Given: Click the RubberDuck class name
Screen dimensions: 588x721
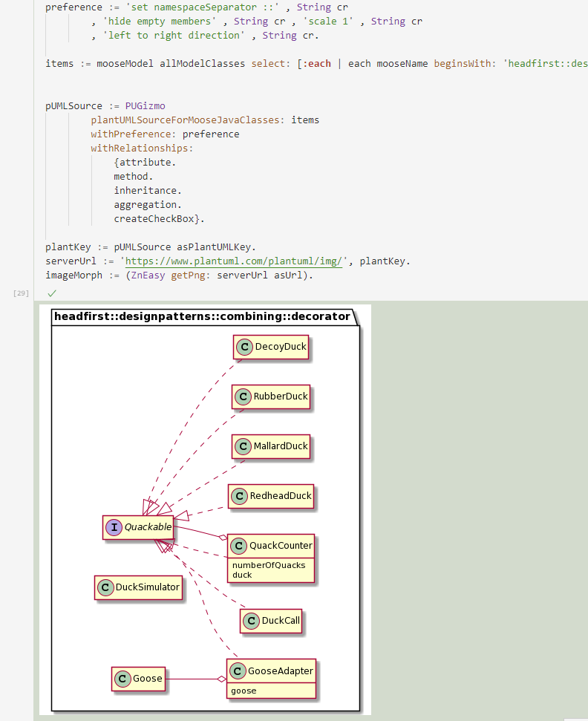Looking at the screenshot, I should tap(281, 397).
